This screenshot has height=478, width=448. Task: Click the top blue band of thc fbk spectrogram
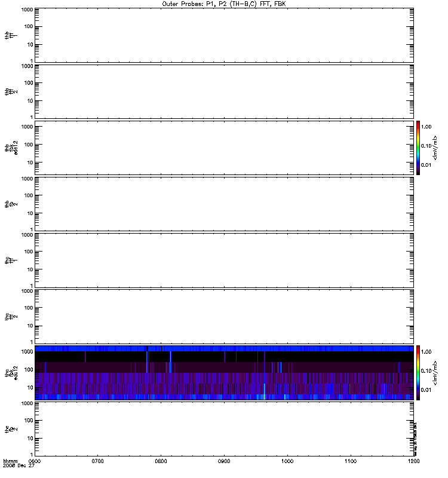click(x=224, y=349)
